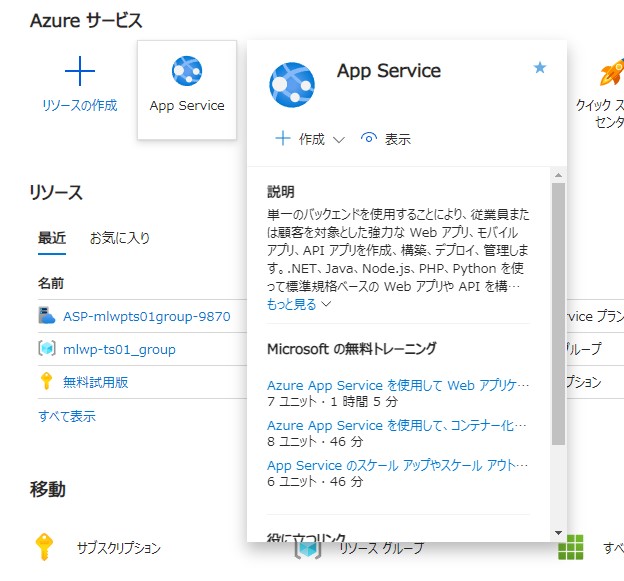Open the 作成 dropdown chevron

pyautogui.click(x=339, y=140)
